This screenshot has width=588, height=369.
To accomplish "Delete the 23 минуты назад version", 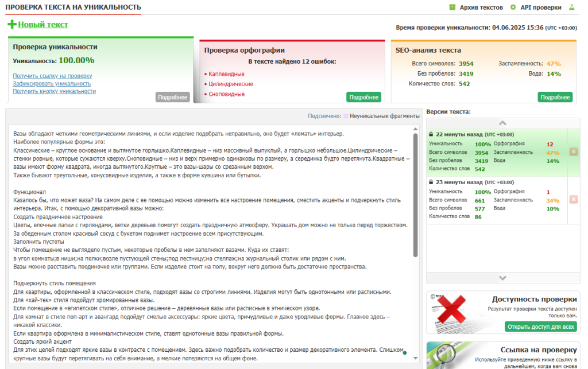I will (574, 199).
